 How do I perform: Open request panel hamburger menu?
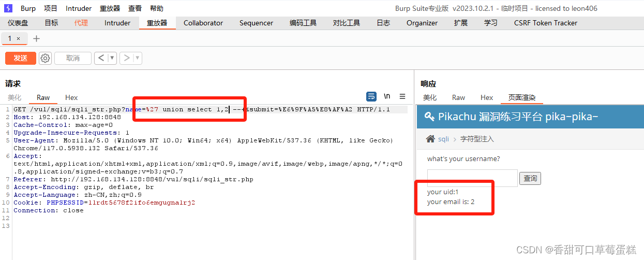tap(402, 97)
